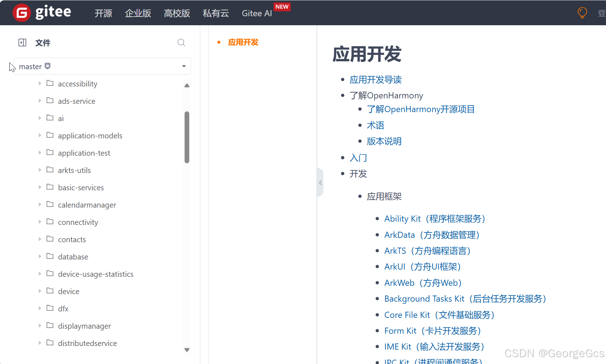Click the device-usage-statistics folder icon
This screenshot has height=364, width=606.
coord(50,274)
